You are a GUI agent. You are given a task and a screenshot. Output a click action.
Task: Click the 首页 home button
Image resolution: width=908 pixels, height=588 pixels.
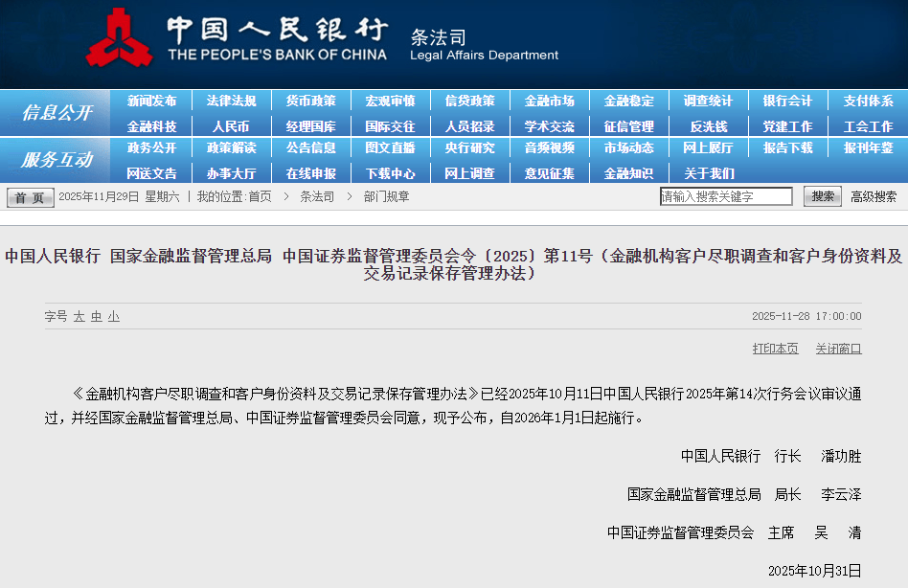tap(29, 196)
